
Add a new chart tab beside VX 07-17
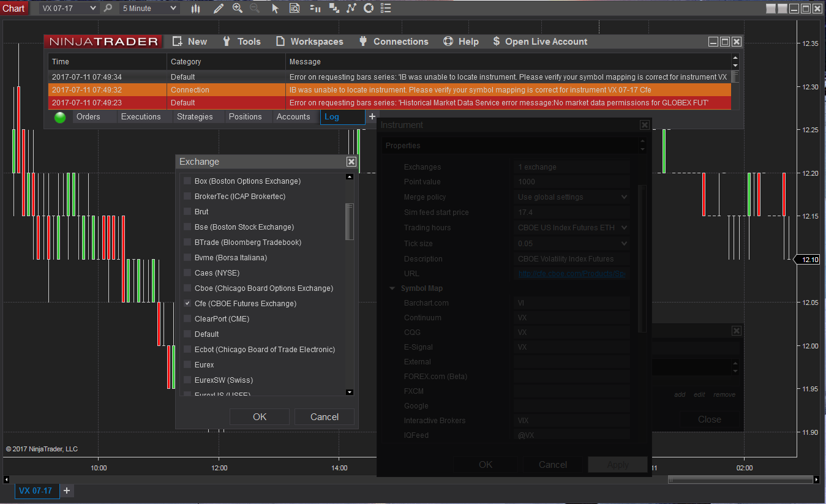[x=67, y=491]
